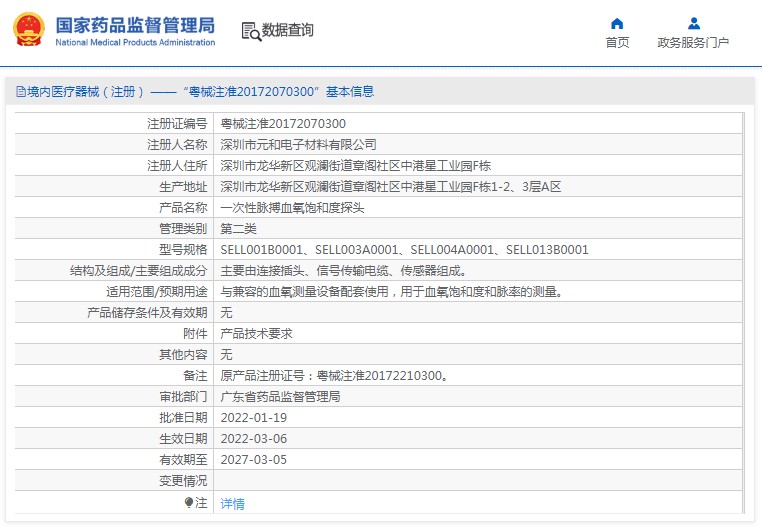
Task: Click the 管理类别 label
Action: pyautogui.click(x=183, y=228)
